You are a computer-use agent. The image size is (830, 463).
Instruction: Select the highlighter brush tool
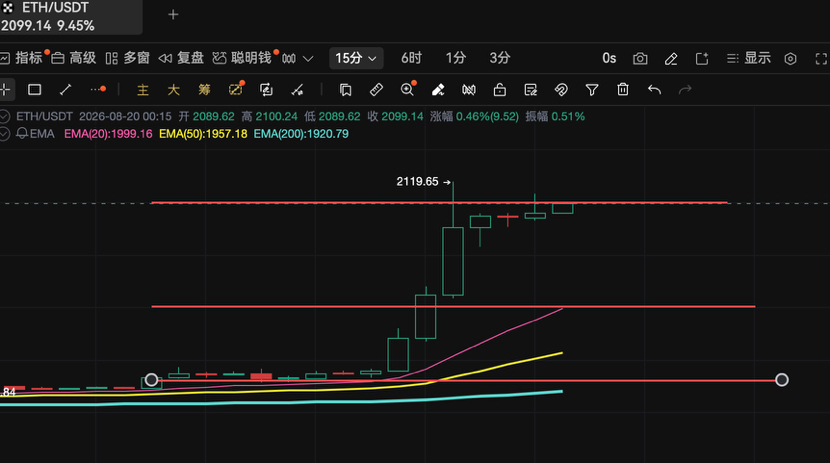[438, 90]
